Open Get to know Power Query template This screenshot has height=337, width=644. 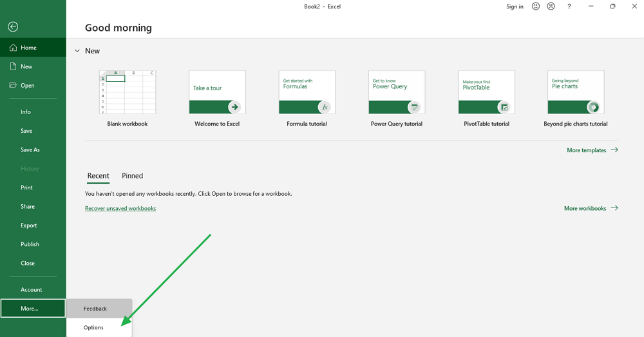[397, 92]
